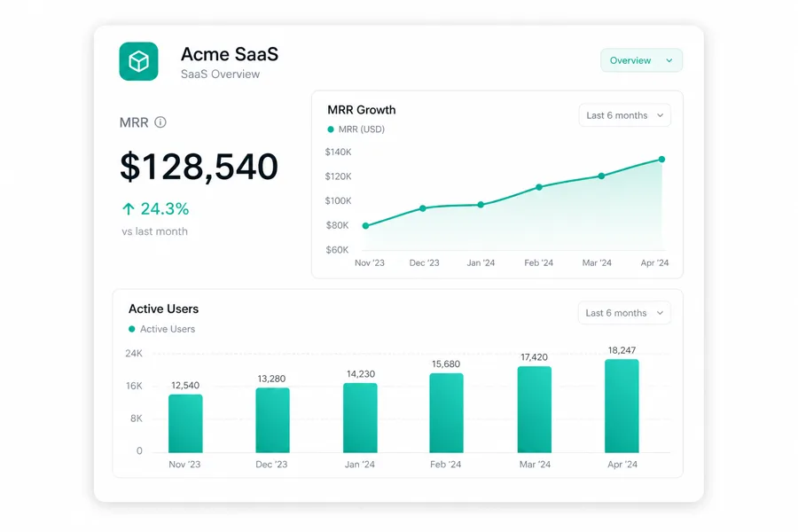The width and height of the screenshot is (798, 532).
Task: Open the Overview dropdown
Action: [641, 60]
